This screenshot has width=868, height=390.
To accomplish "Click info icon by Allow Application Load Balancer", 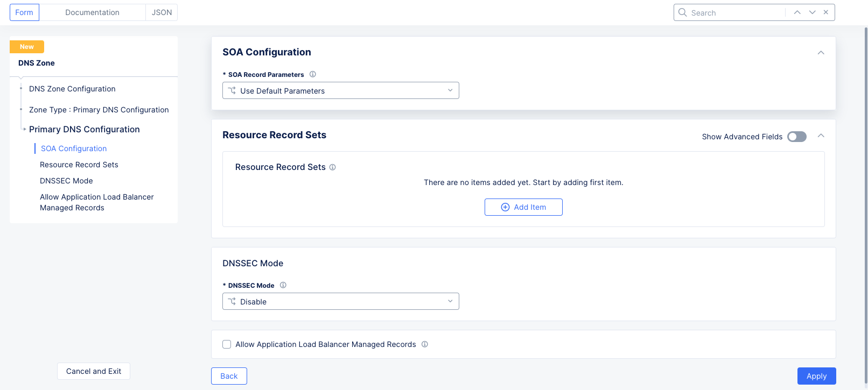I will point(425,344).
